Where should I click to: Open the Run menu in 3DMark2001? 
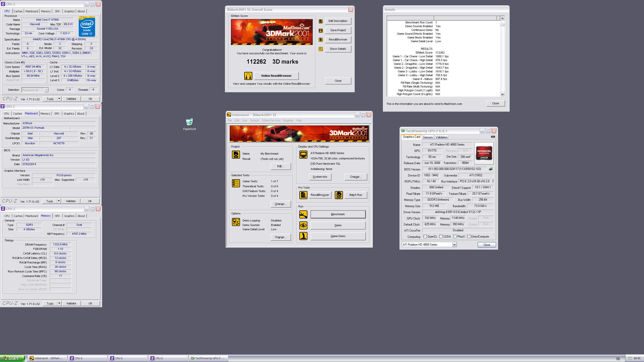point(245,121)
